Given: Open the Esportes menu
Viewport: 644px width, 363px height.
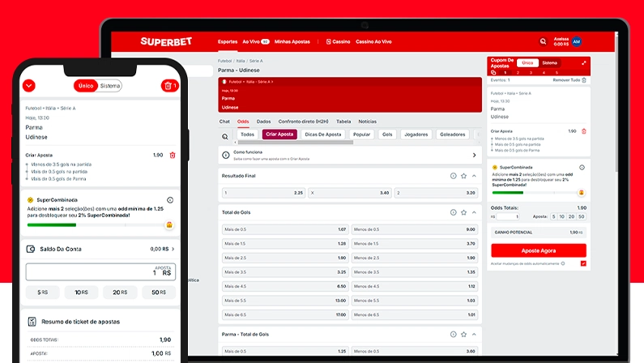Looking at the screenshot, I should tap(228, 42).
